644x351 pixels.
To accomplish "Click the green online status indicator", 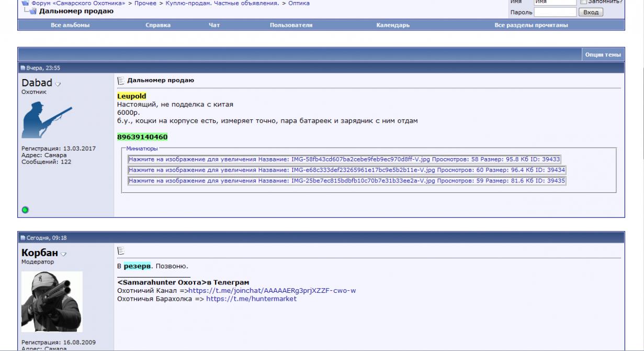I will [25, 210].
